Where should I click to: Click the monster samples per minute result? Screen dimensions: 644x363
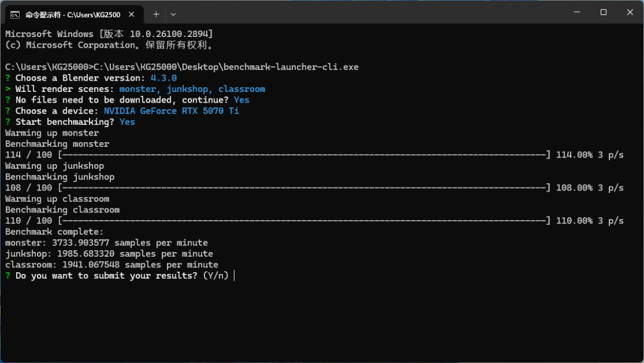107,243
